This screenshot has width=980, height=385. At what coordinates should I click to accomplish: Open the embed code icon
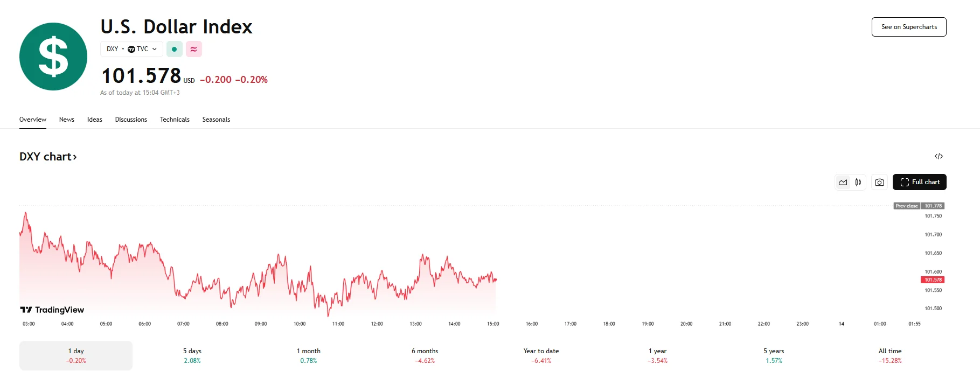tap(939, 156)
